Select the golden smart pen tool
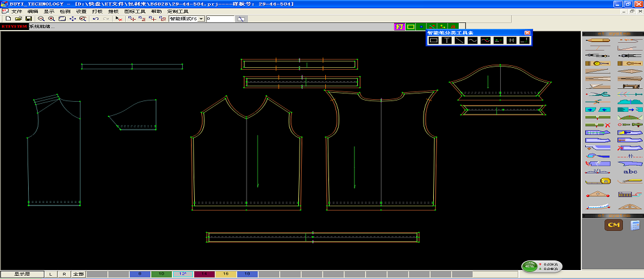 [597, 40]
